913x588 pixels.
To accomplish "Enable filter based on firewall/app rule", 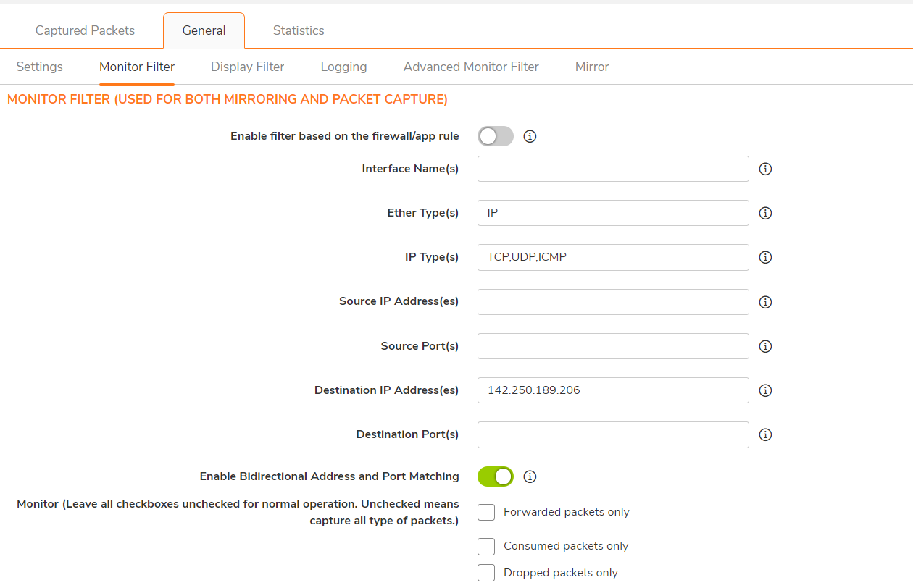I will (x=496, y=136).
